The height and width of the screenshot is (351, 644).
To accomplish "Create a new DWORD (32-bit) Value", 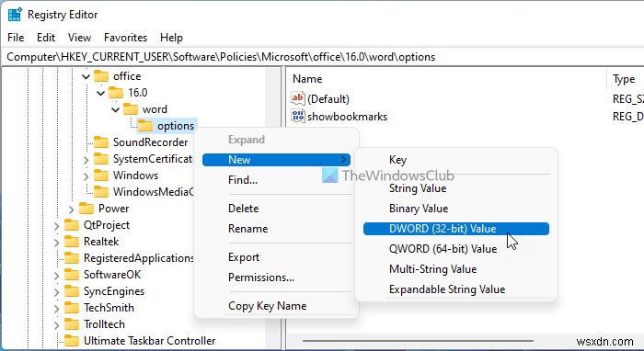I will coord(456,229).
